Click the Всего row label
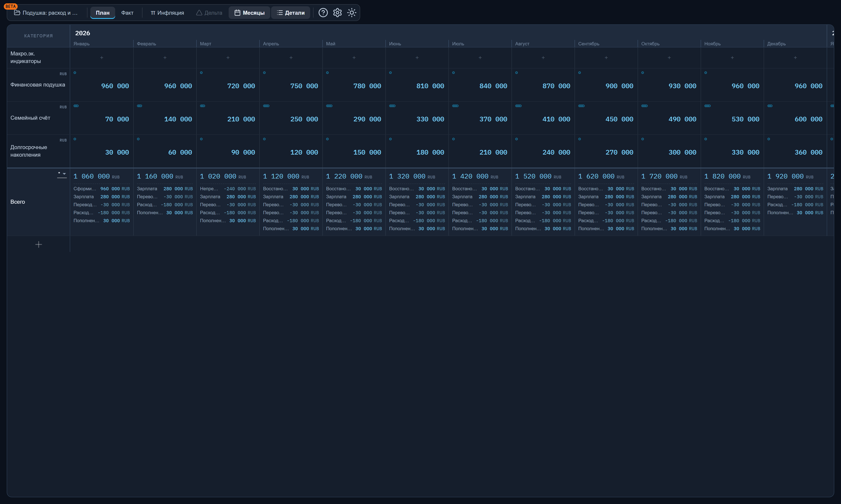 click(x=18, y=202)
